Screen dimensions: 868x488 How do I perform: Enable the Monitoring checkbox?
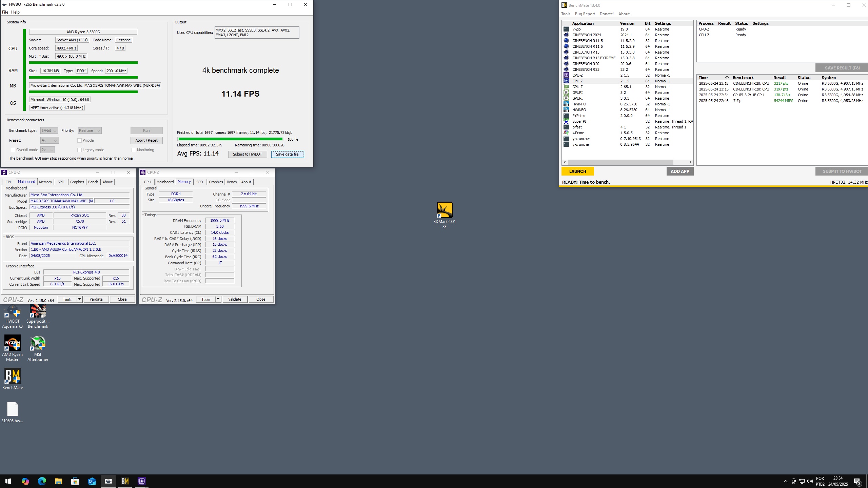134,150
